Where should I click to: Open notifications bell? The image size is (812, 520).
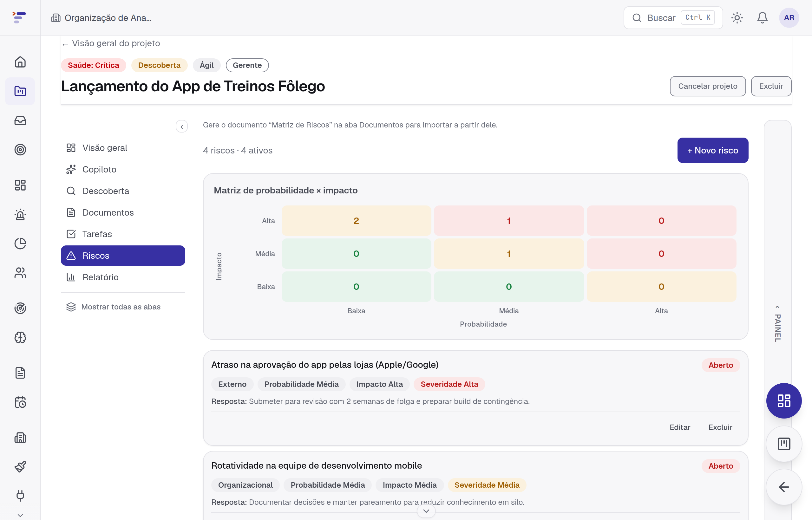pyautogui.click(x=762, y=17)
